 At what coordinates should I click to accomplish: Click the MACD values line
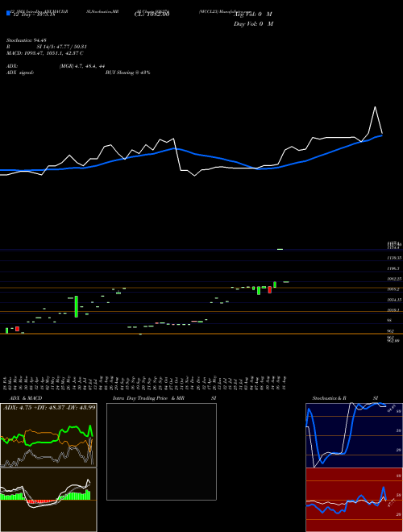pyautogui.click(x=45, y=53)
